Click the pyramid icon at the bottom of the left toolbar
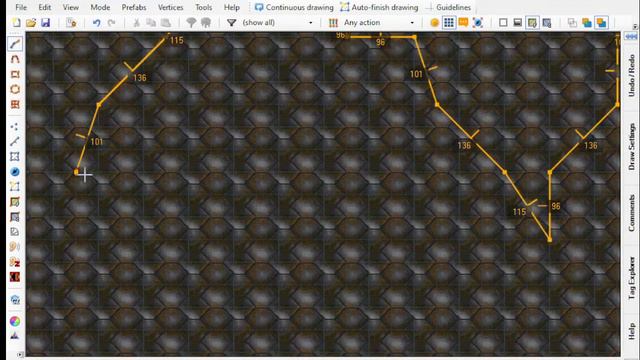The height and width of the screenshot is (360, 640). (x=15, y=336)
